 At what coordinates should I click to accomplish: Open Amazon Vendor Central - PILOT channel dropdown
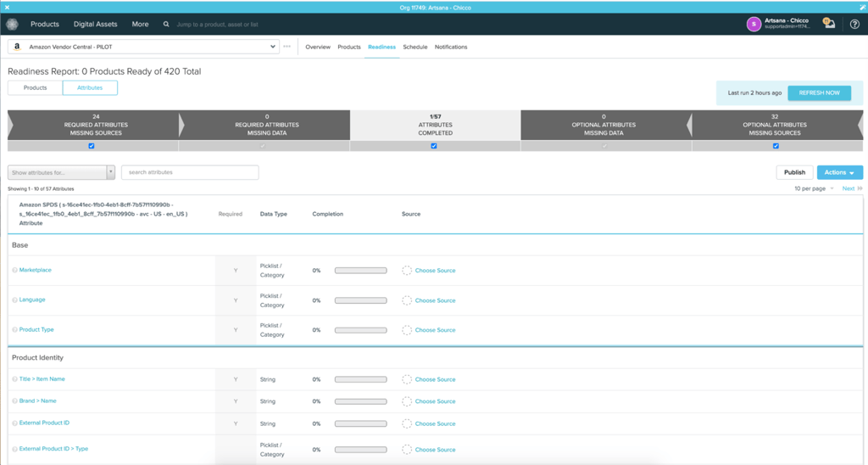coord(143,47)
